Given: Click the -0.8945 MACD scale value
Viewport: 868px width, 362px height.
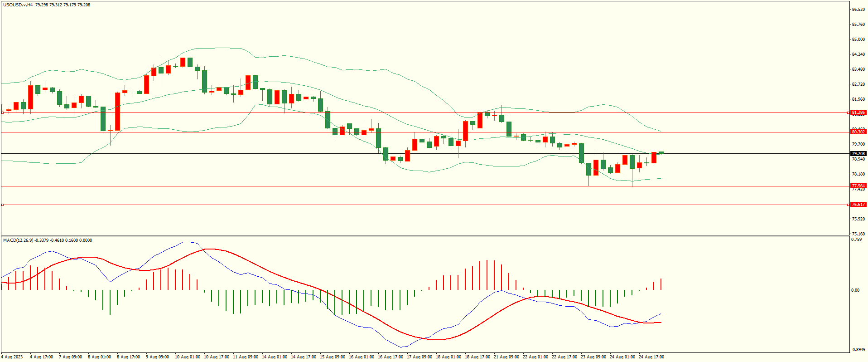Looking at the screenshot, I should pos(858,350).
